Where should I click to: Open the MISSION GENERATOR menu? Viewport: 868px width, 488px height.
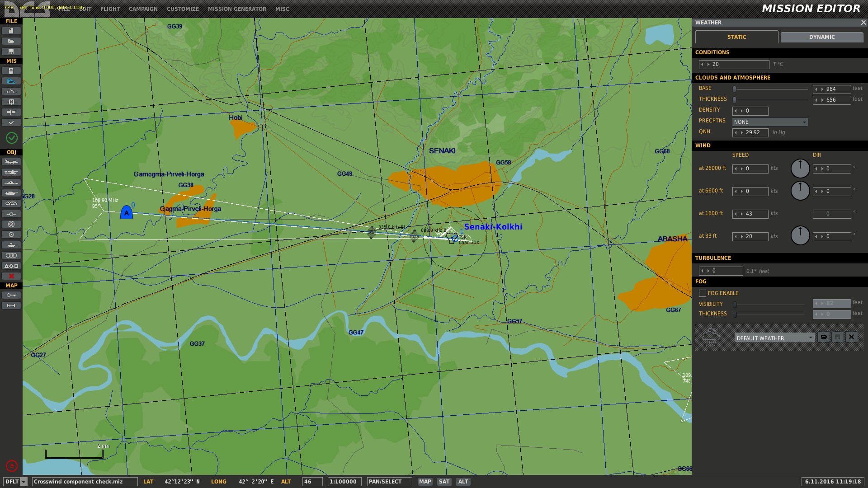tap(237, 9)
